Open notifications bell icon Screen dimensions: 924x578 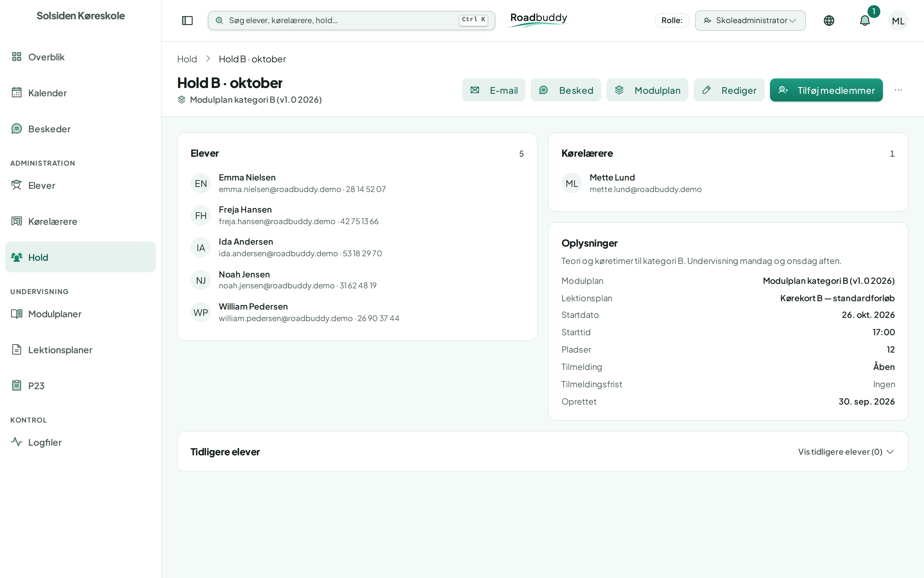[x=864, y=20]
